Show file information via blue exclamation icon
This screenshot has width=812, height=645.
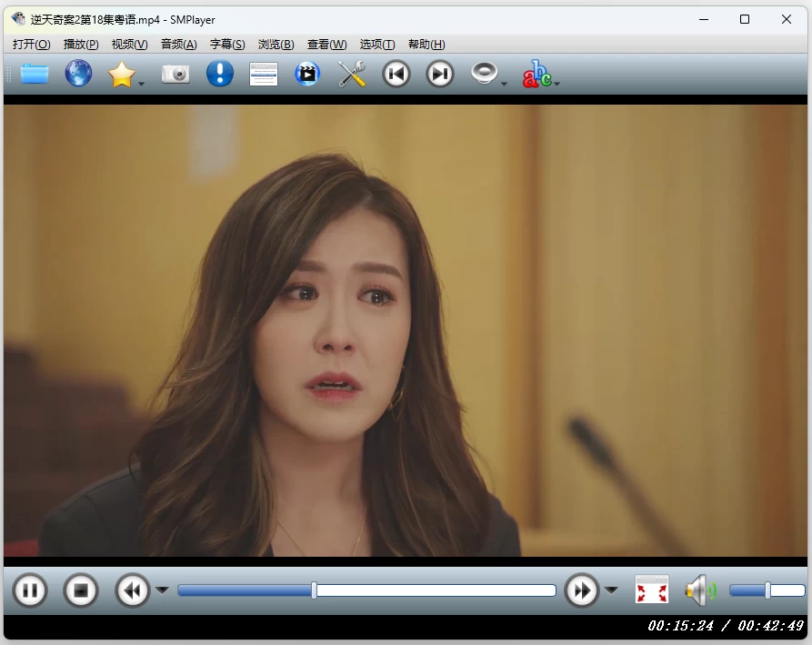(x=219, y=74)
